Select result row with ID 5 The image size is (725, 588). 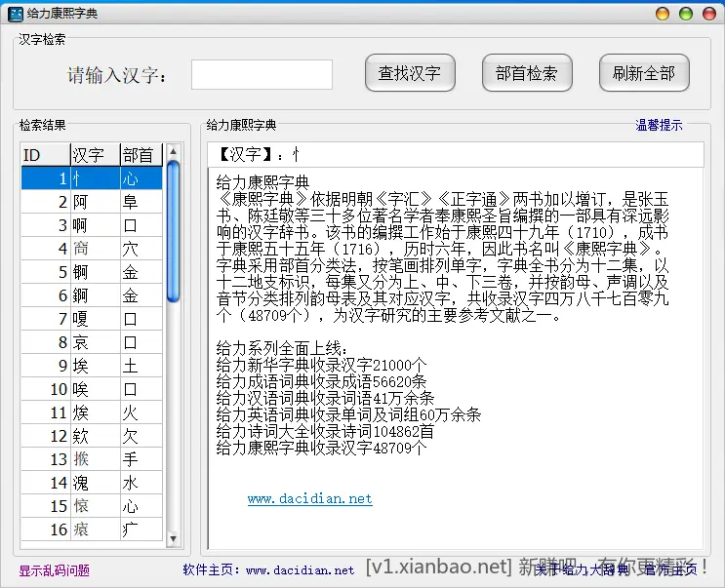[x=92, y=272]
